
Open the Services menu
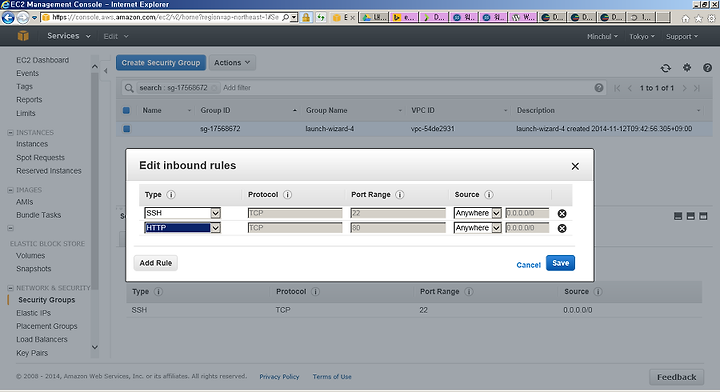pos(68,36)
